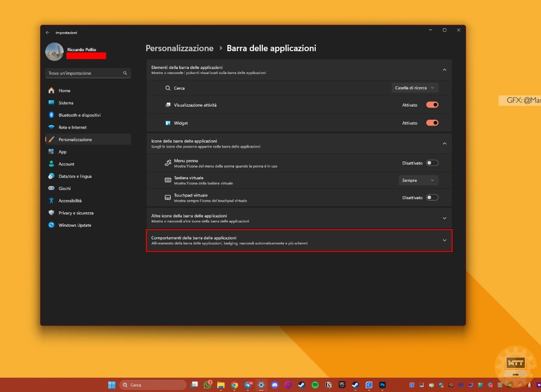Launch Steam from the taskbar
The width and height of the screenshot is (541, 392).
pyautogui.click(x=301, y=385)
